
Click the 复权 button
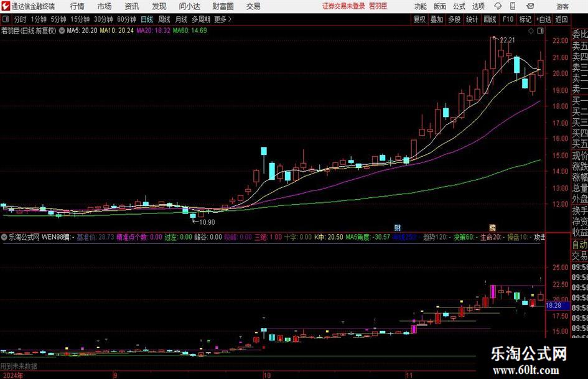419,19
